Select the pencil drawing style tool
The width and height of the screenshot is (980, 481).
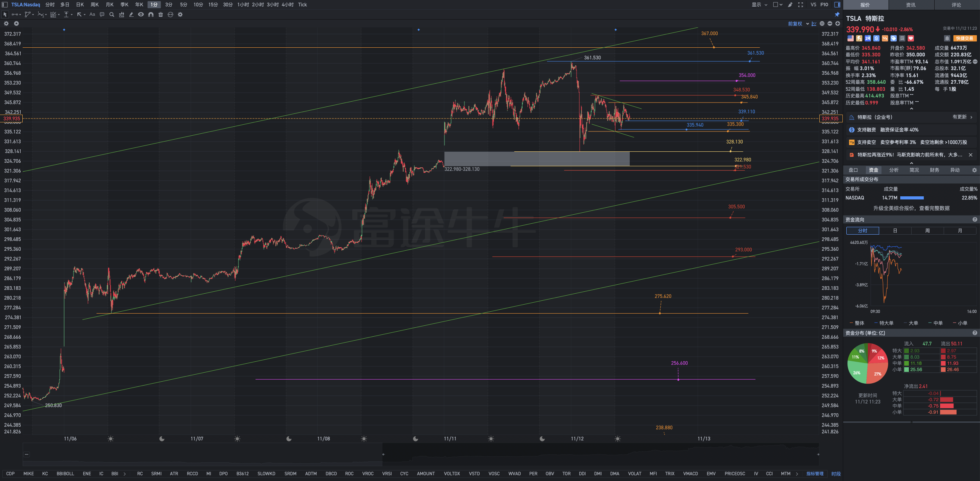point(131,14)
